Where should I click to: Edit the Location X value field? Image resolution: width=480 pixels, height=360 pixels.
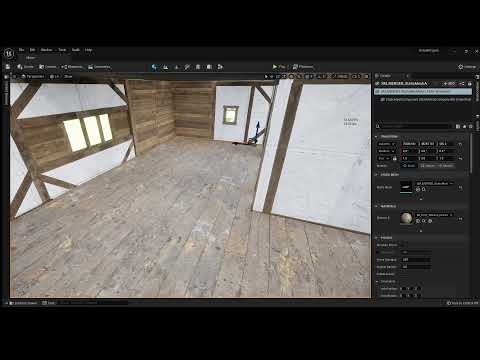coord(410,144)
